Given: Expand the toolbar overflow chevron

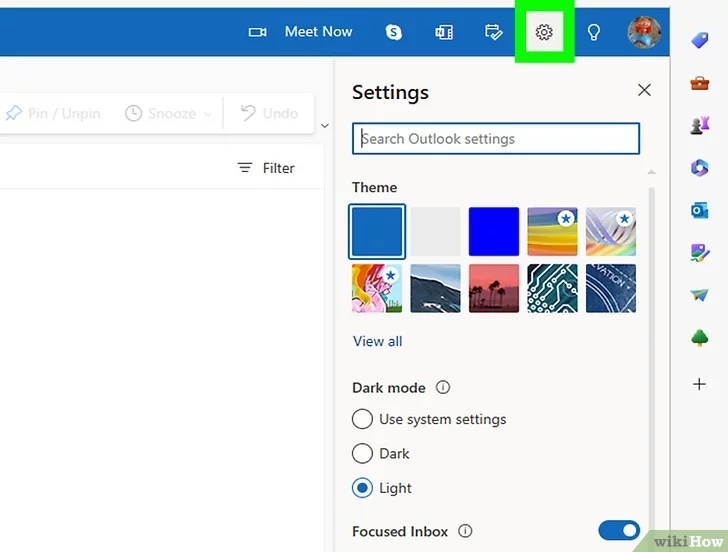Looking at the screenshot, I should click(x=325, y=125).
